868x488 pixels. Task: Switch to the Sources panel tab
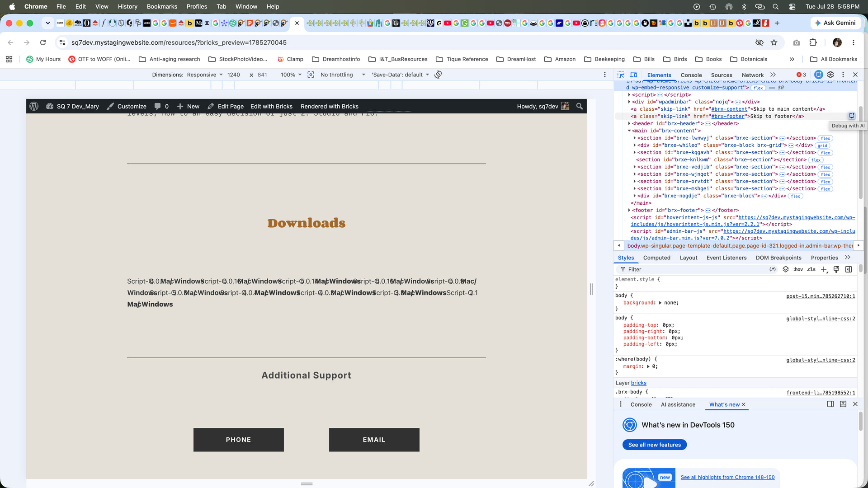(x=722, y=75)
